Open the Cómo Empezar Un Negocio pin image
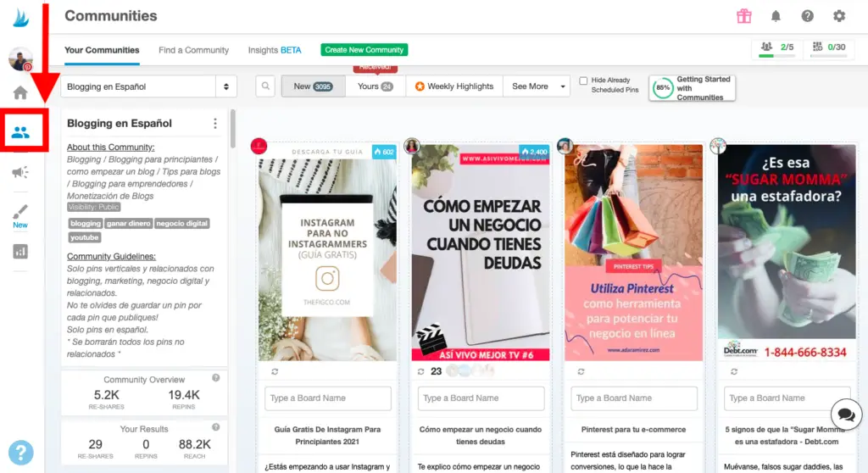The width and height of the screenshot is (868, 473). pyautogui.click(x=481, y=253)
